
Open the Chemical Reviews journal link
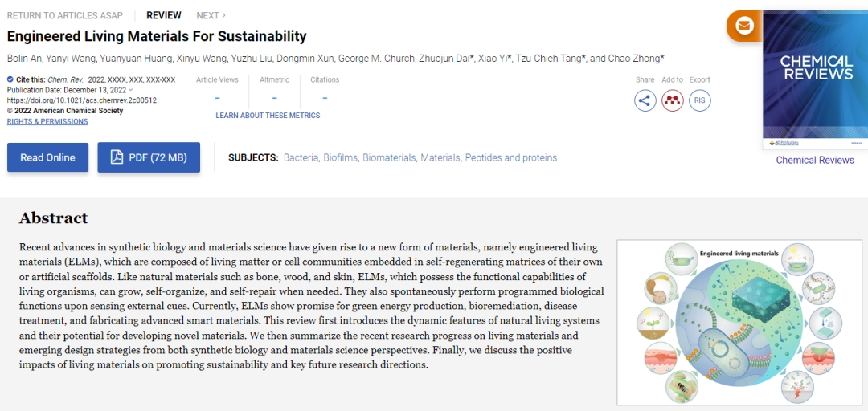coord(815,160)
